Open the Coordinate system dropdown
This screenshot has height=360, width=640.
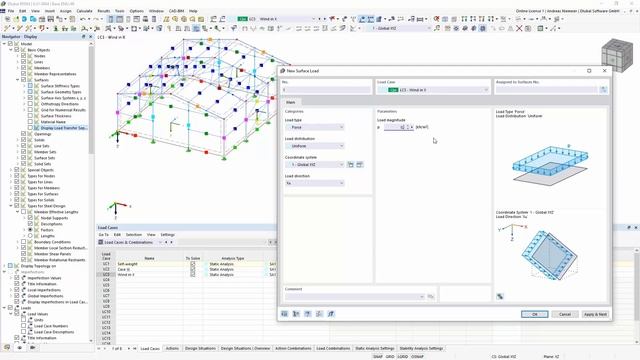coord(315,164)
